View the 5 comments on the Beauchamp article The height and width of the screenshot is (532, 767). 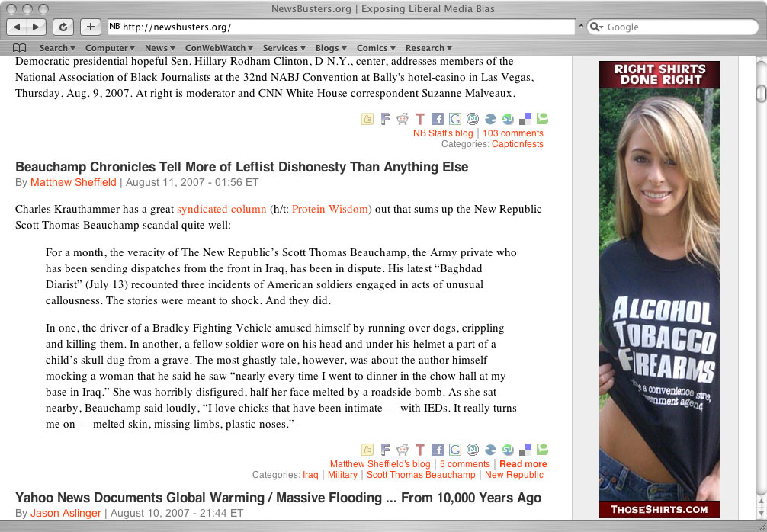[x=465, y=464]
